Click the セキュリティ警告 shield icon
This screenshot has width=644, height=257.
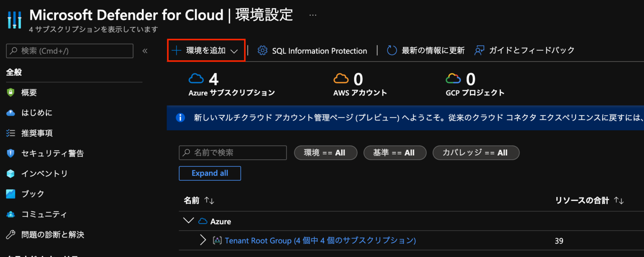point(11,153)
